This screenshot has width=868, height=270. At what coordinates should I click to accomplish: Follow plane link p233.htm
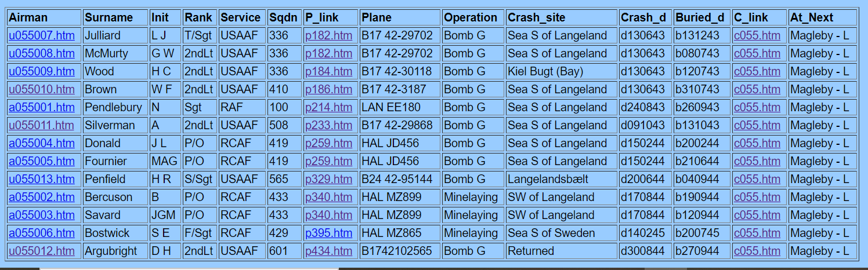(x=328, y=125)
